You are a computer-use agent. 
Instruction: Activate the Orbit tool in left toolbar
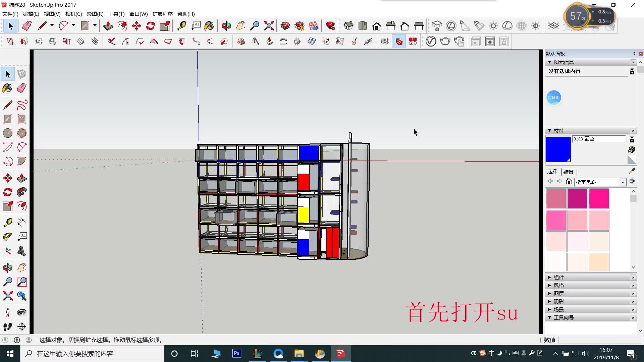click(x=7, y=268)
